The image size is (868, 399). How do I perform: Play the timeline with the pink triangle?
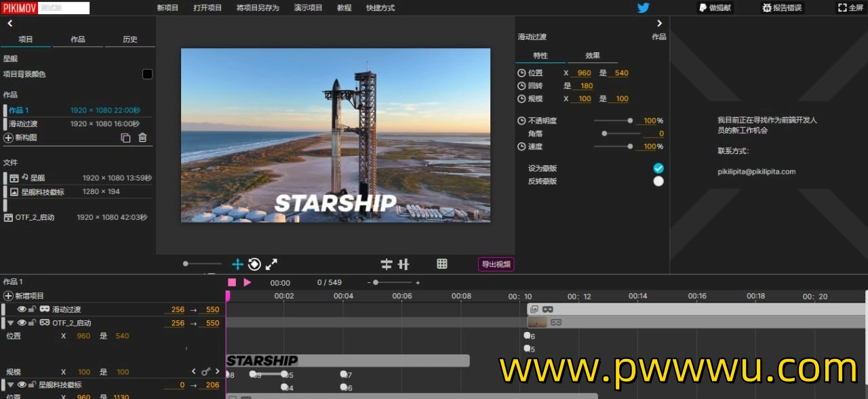(x=247, y=282)
